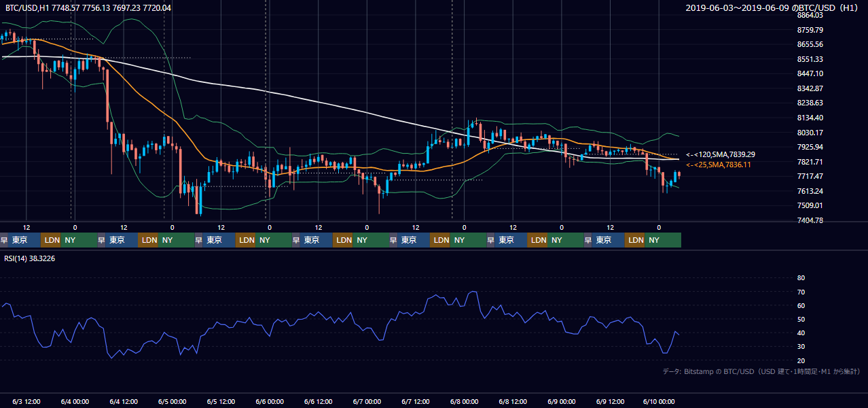Click RSI scale value 30
The image size is (868, 408).
click(x=801, y=347)
